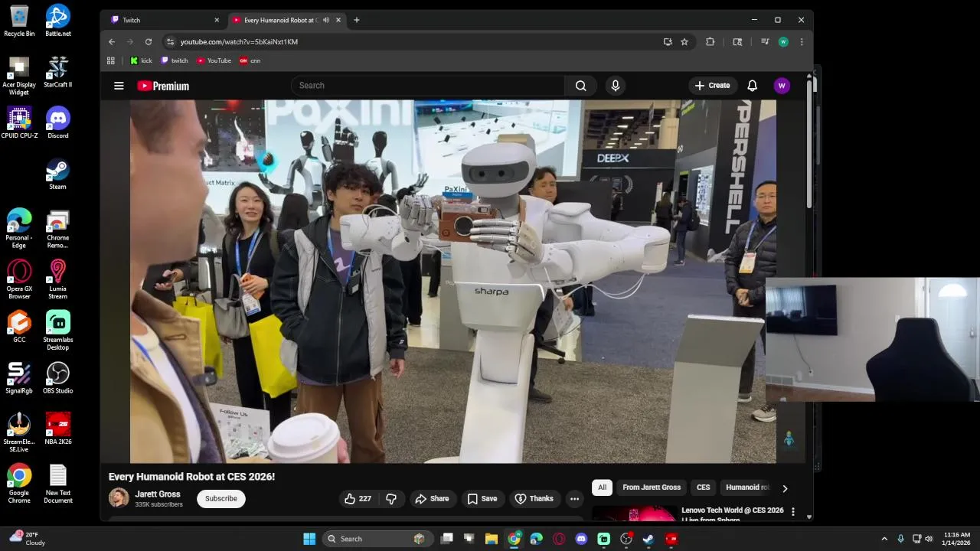Install app icon in address bar
The image size is (980, 551).
pos(668,42)
